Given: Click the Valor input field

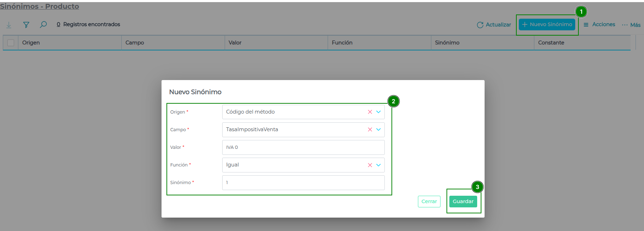Looking at the screenshot, I should (x=303, y=147).
